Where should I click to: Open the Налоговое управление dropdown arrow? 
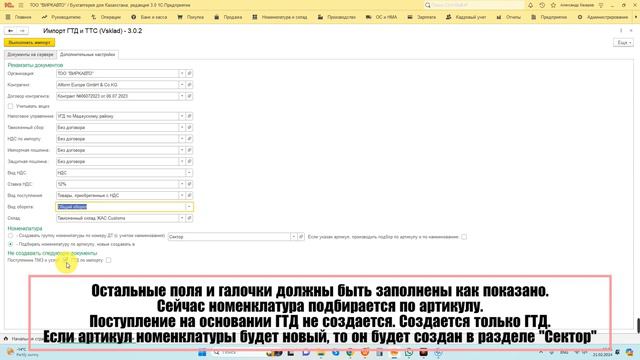(x=182, y=116)
